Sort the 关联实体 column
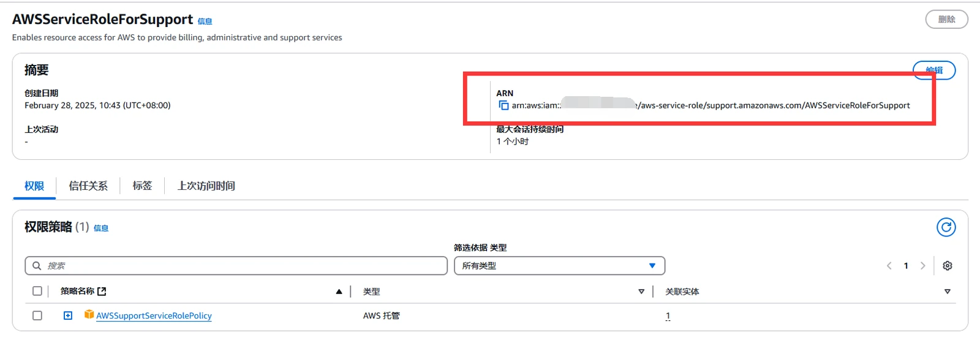Image resolution: width=980 pixels, height=348 pixels. [948, 292]
